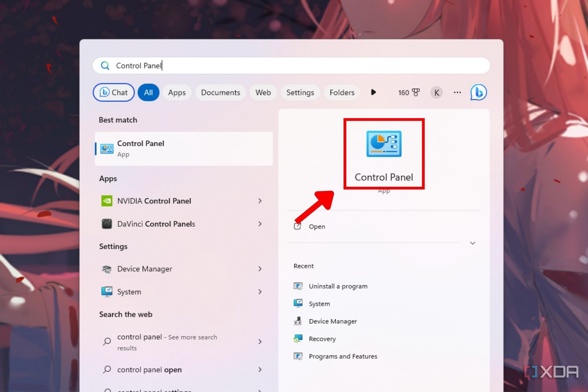Open Recovery from Recent list
The height and width of the screenshot is (392, 588).
point(322,339)
